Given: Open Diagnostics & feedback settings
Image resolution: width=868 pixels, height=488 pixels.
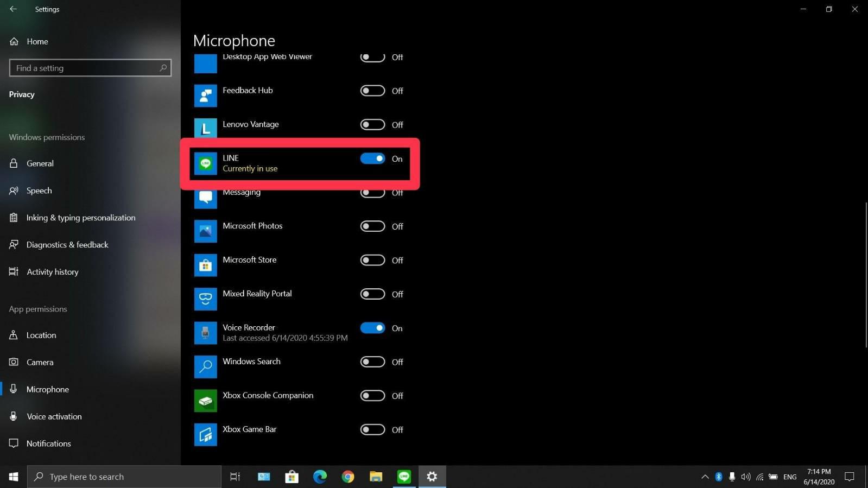Looking at the screenshot, I should click(90, 245).
